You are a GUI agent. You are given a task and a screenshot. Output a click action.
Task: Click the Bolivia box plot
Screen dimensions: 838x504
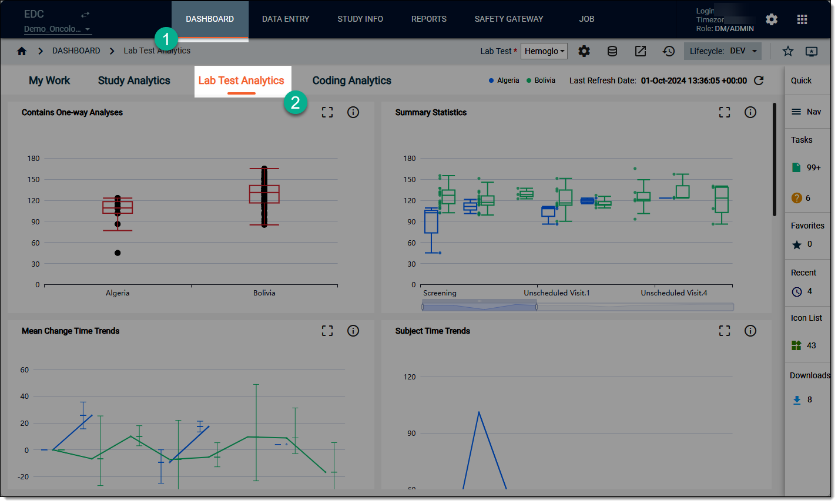click(264, 194)
